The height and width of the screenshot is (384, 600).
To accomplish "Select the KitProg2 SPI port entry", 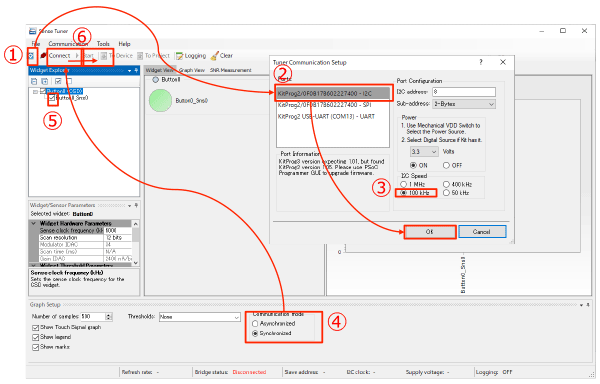I will pos(333,105).
